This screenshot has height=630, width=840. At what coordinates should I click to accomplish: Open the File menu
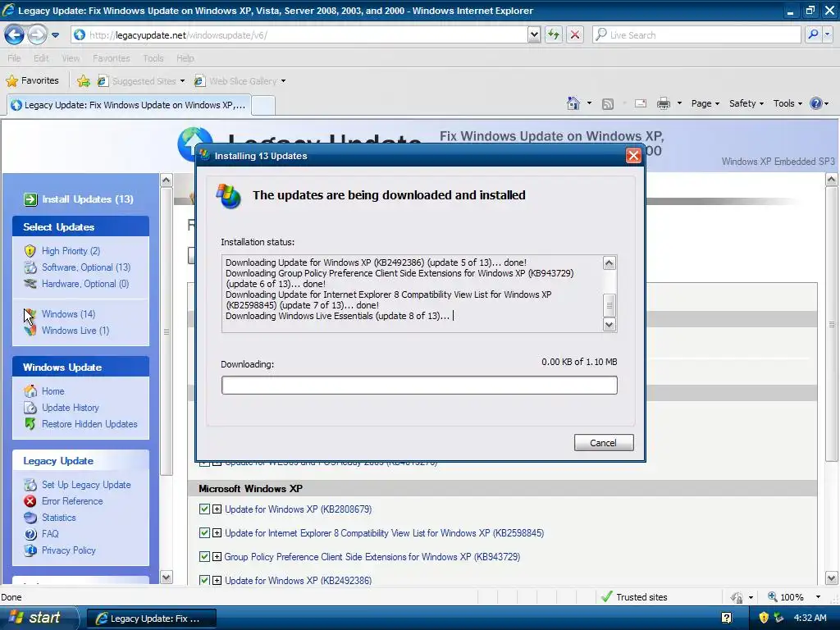pyautogui.click(x=14, y=58)
